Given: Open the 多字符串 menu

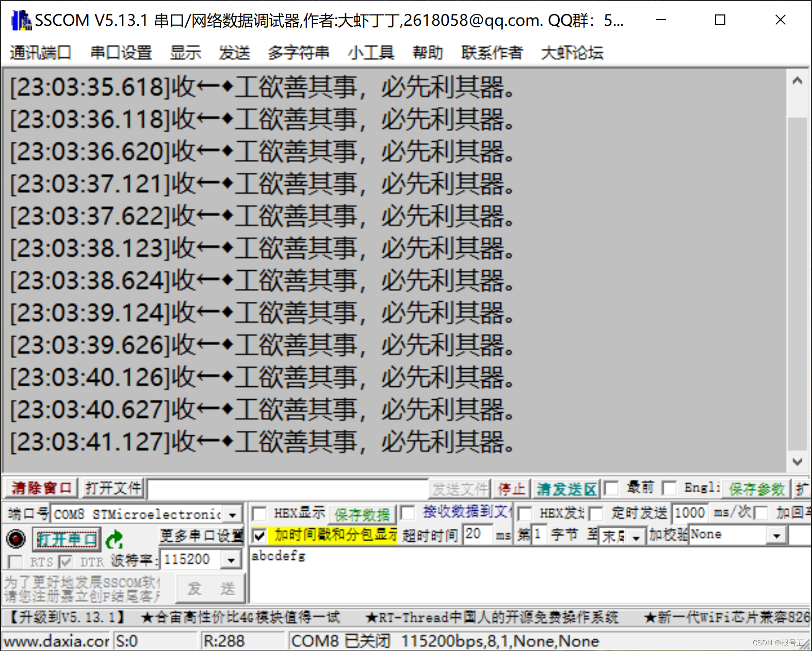Looking at the screenshot, I should coord(298,53).
